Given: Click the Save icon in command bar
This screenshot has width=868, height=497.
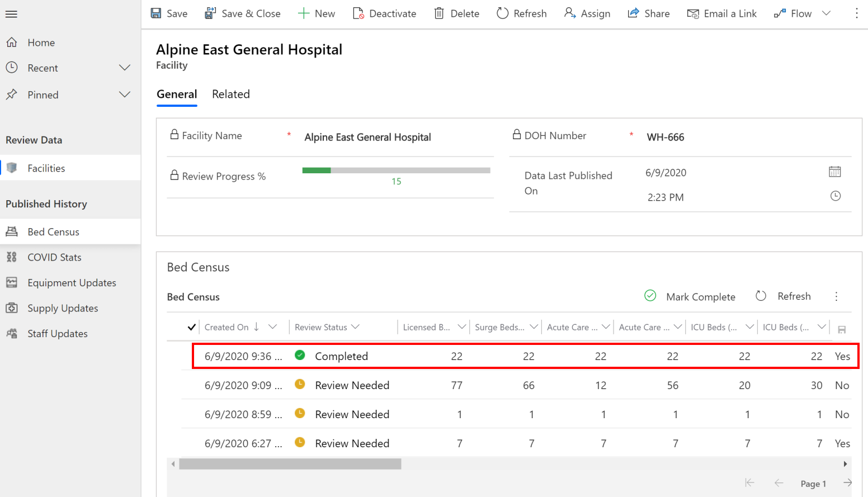Looking at the screenshot, I should (x=156, y=13).
